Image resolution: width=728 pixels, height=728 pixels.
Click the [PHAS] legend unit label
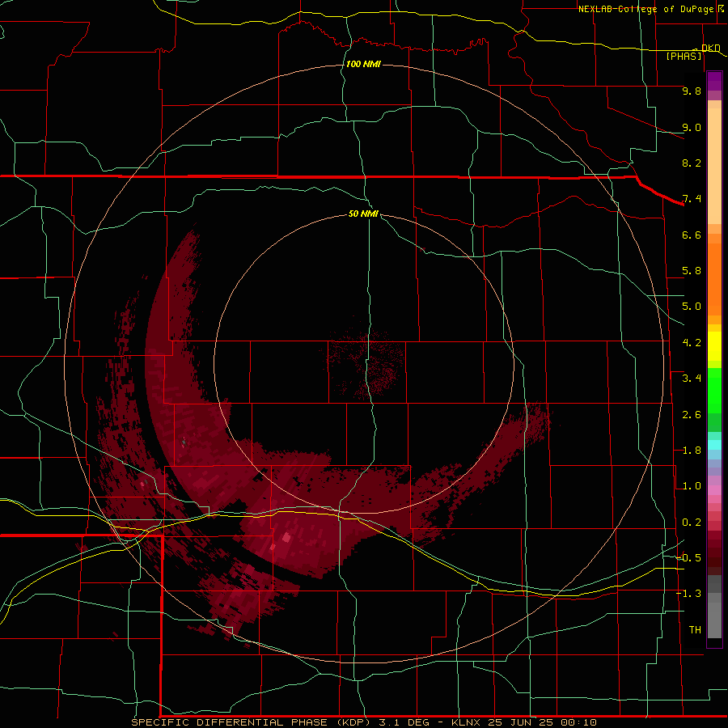click(684, 56)
